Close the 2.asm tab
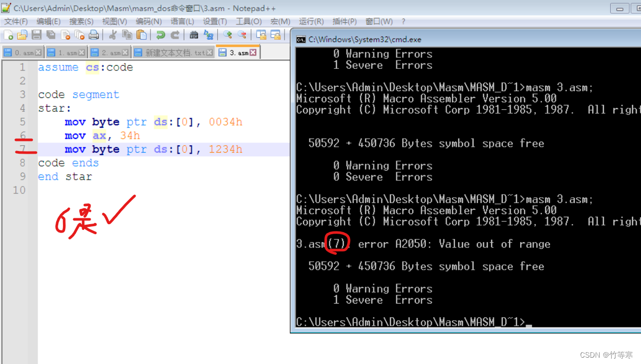This screenshot has height=364, width=641. coord(125,52)
